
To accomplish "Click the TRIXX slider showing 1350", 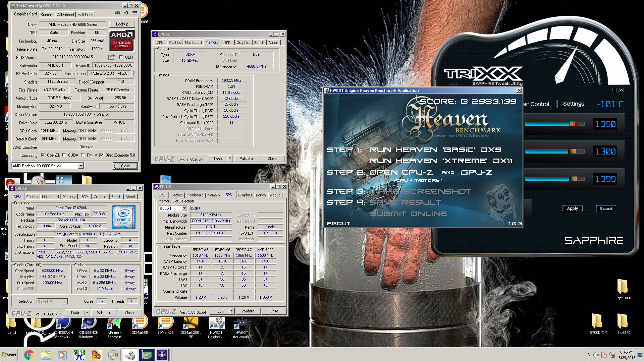I will click(555, 124).
